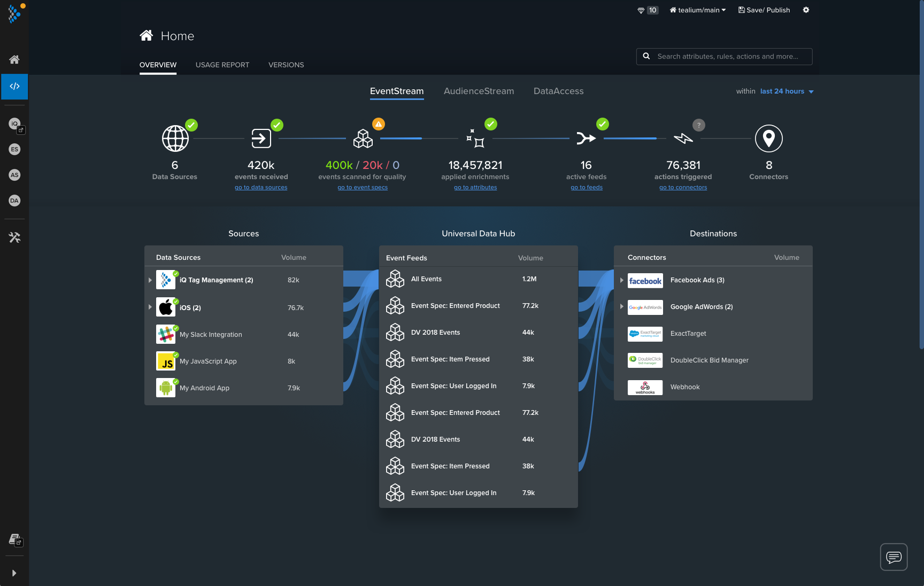Click the Slack integration source icon

pos(166,334)
